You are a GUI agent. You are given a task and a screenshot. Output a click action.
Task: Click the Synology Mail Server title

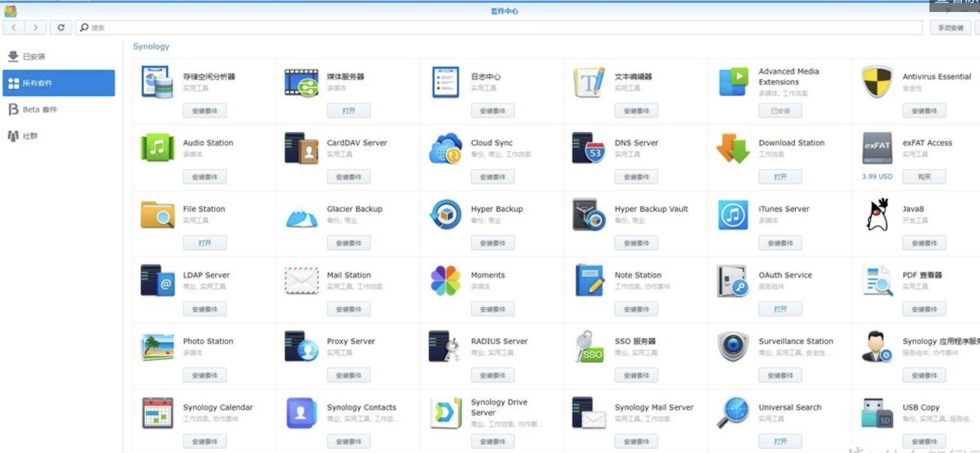tap(654, 407)
